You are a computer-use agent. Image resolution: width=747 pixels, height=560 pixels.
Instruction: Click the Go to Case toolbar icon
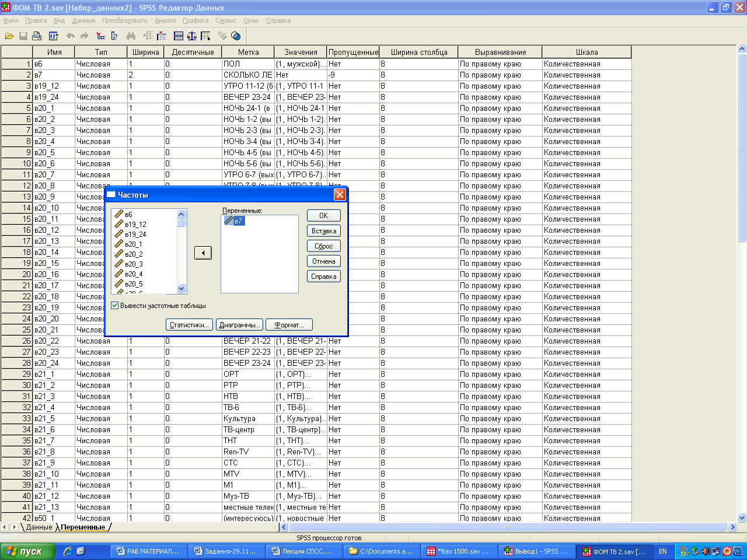(x=100, y=36)
